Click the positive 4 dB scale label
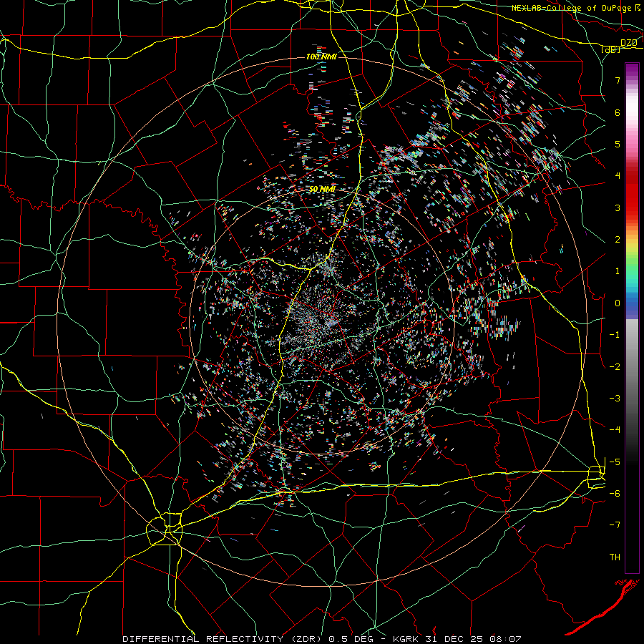The image size is (644, 644). point(618,176)
